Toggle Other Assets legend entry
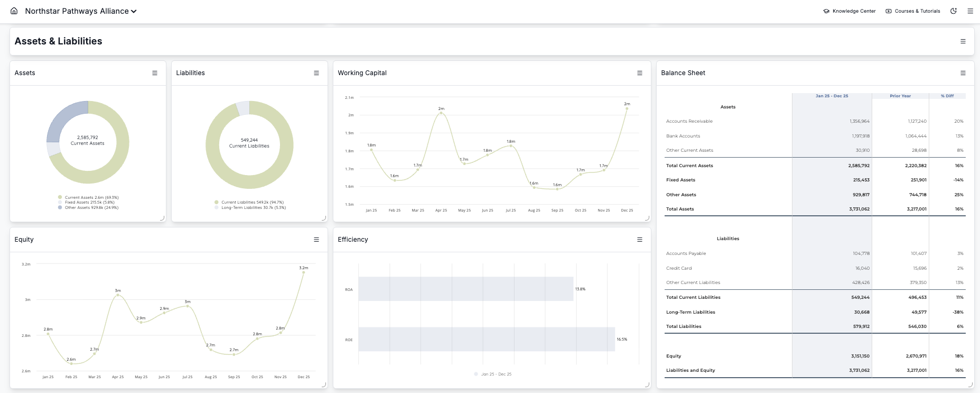Viewport: 980px width, 393px height. point(88,208)
